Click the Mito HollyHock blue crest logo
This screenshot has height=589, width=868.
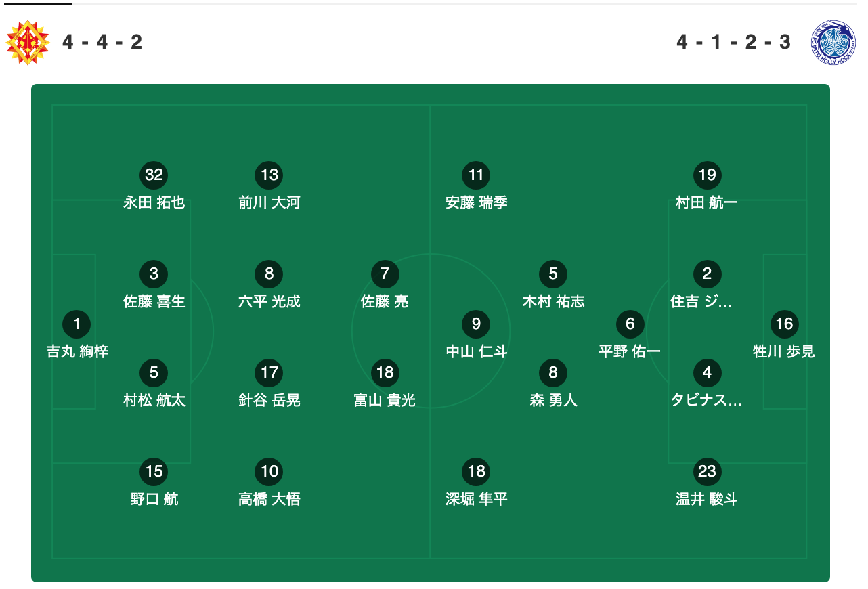pos(833,43)
